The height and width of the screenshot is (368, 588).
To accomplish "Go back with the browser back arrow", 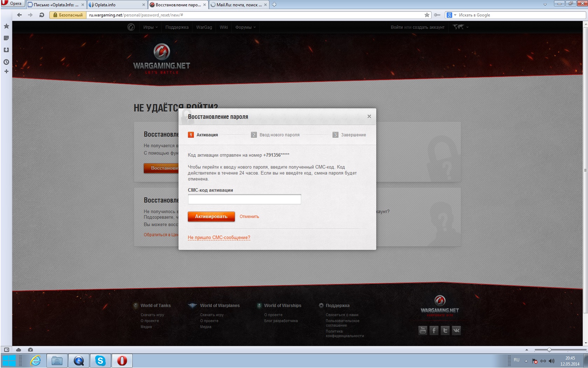I will (x=19, y=15).
